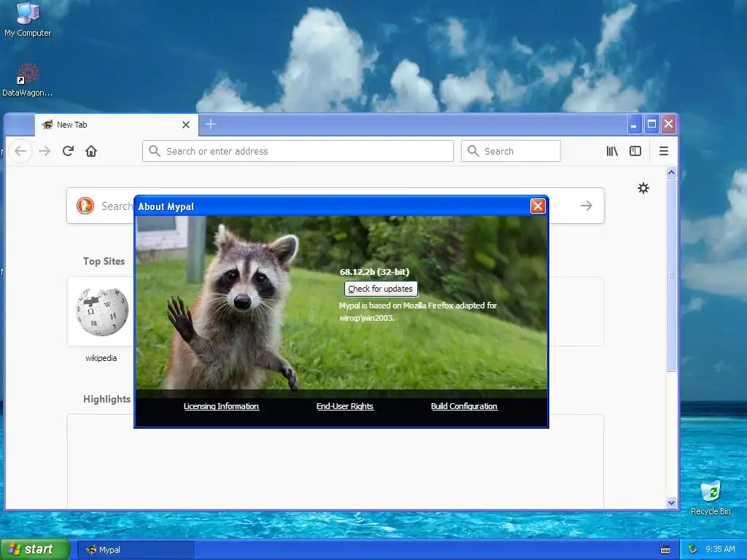Click the forward navigation arrow

tap(44, 151)
